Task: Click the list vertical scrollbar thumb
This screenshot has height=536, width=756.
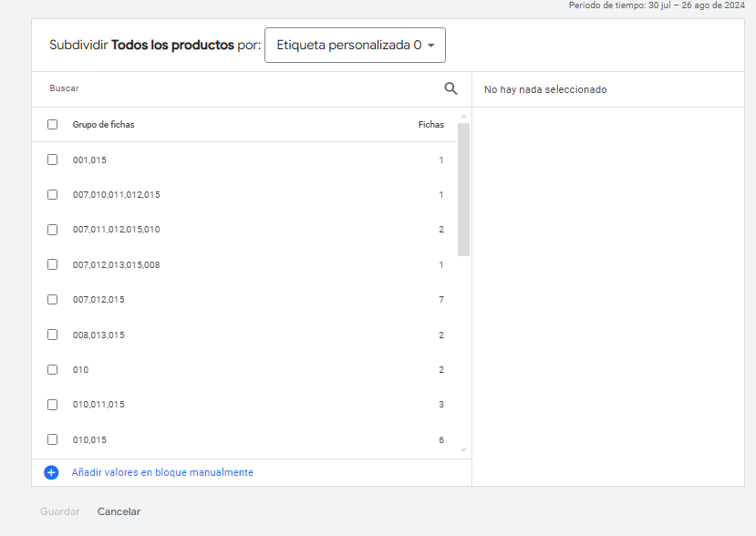Action: tap(463, 190)
